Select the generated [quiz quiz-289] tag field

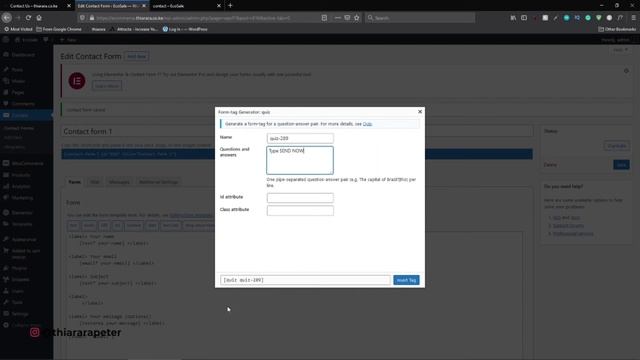(305, 280)
